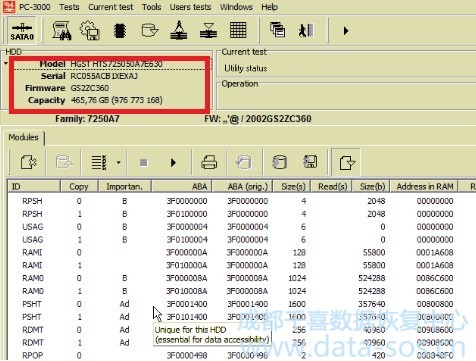Open the Tools menu
This screenshot has width=476, height=361.
(x=152, y=7)
